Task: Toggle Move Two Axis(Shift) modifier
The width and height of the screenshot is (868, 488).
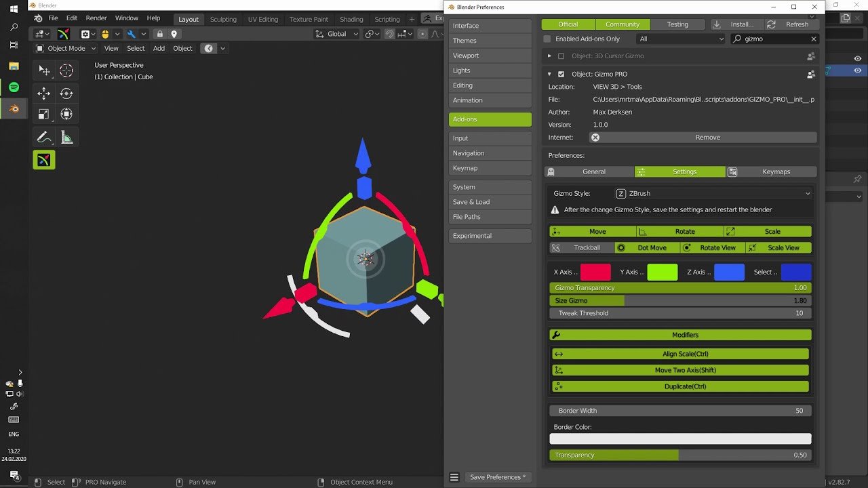Action: pyautogui.click(x=681, y=370)
